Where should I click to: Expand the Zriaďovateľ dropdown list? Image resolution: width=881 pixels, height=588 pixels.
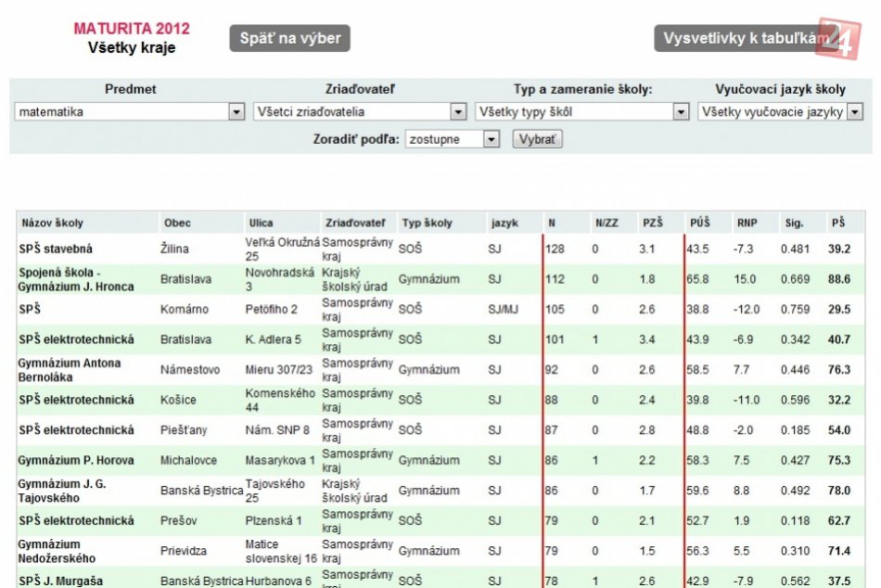point(360,112)
